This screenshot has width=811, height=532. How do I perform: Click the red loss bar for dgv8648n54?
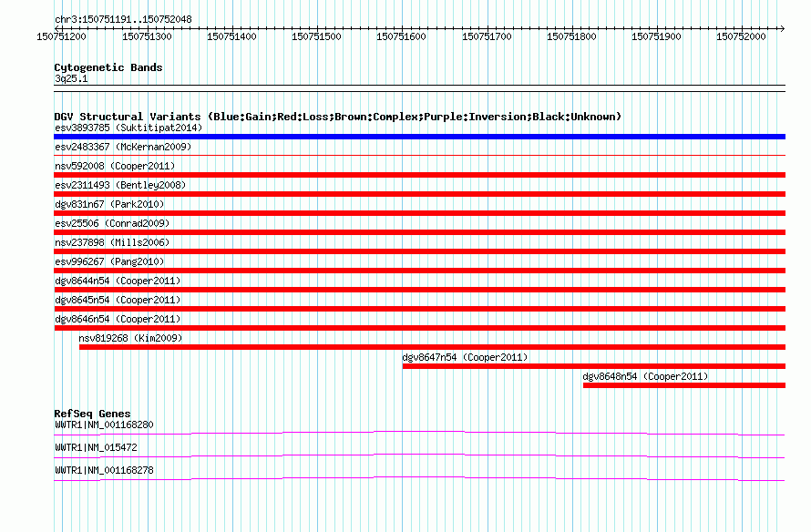point(684,385)
